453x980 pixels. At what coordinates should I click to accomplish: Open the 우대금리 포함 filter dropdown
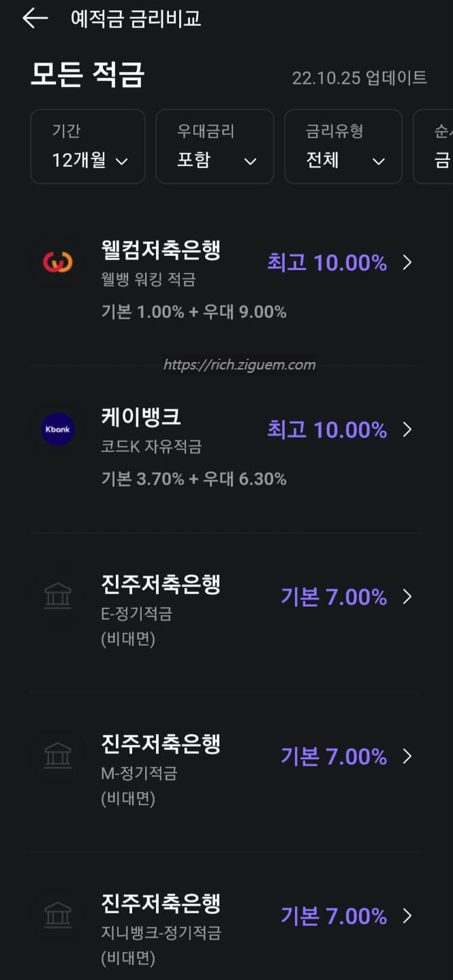pos(215,146)
